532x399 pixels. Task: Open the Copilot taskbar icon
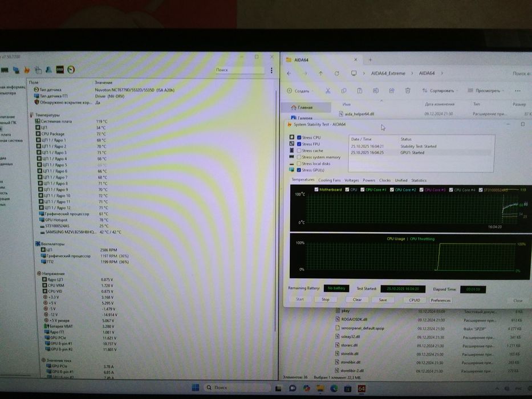306,388
